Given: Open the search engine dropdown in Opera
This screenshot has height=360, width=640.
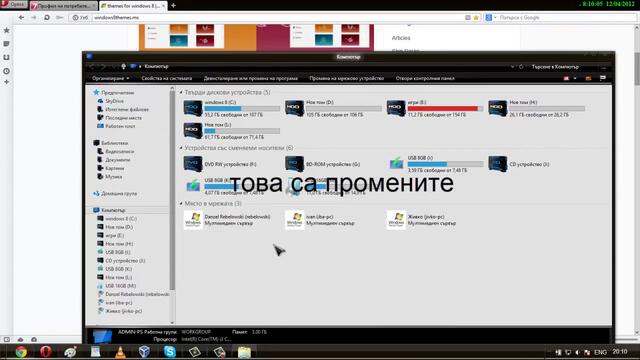Looking at the screenshot, I should click(x=495, y=18).
